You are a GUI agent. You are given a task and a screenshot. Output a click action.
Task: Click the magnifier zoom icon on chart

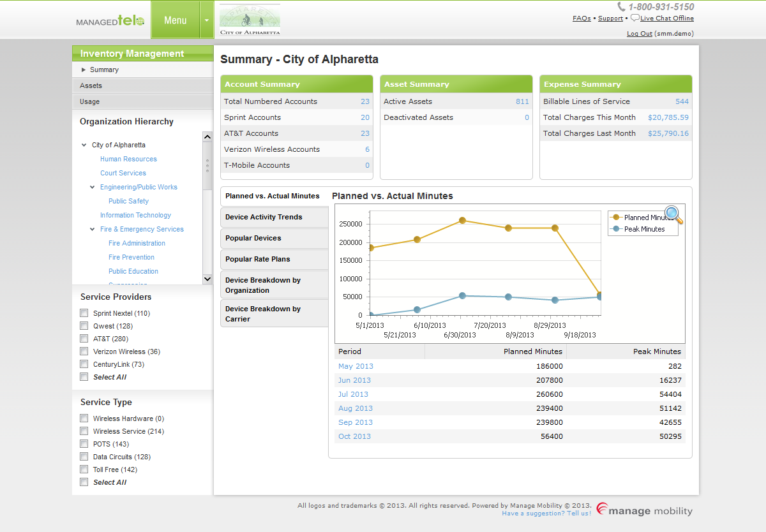click(x=673, y=215)
